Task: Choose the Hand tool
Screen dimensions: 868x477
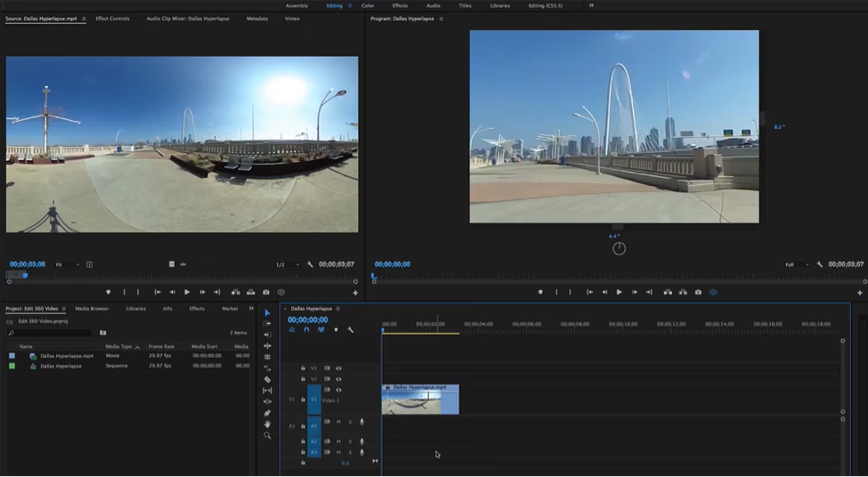Action: pos(267,422)
